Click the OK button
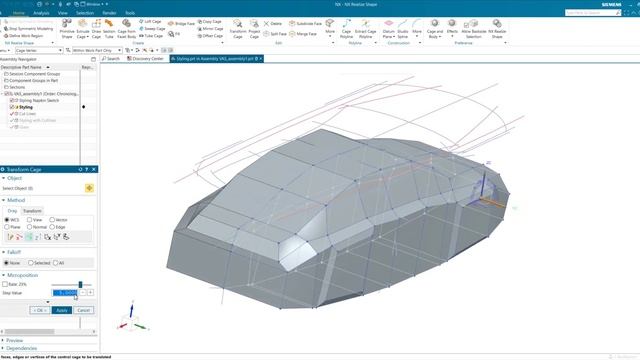 tap(40, 310)
